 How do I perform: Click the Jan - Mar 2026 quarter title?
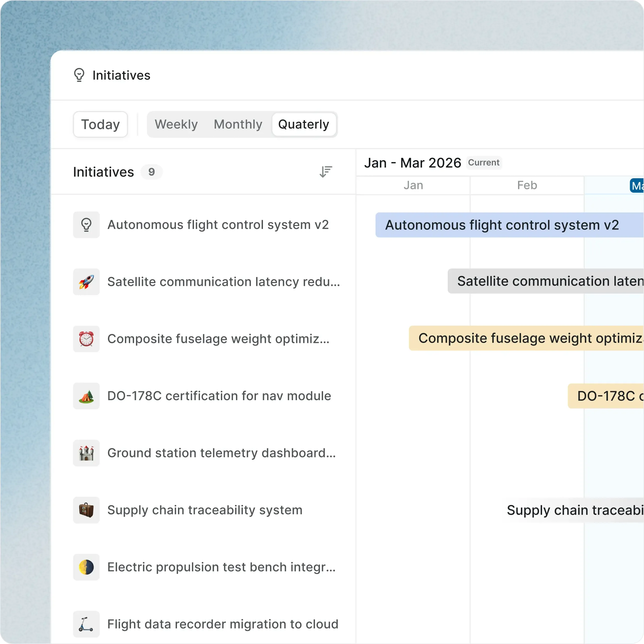413,163
